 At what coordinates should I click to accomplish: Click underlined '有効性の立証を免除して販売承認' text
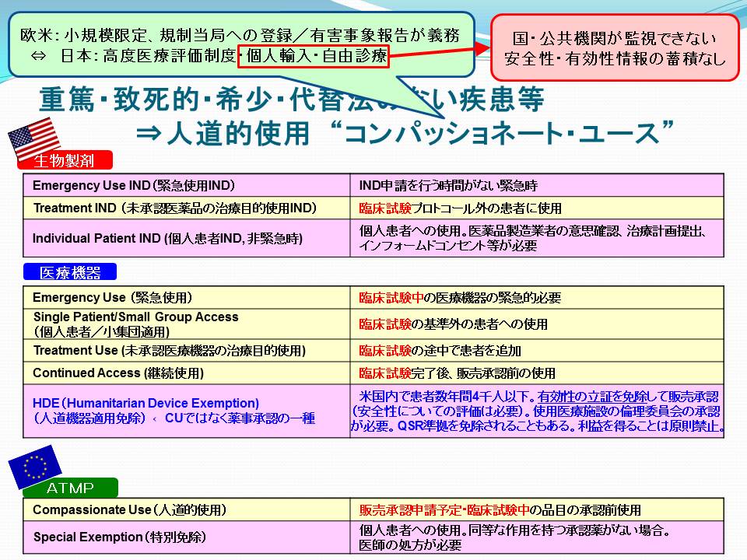(x=628, y=397)
